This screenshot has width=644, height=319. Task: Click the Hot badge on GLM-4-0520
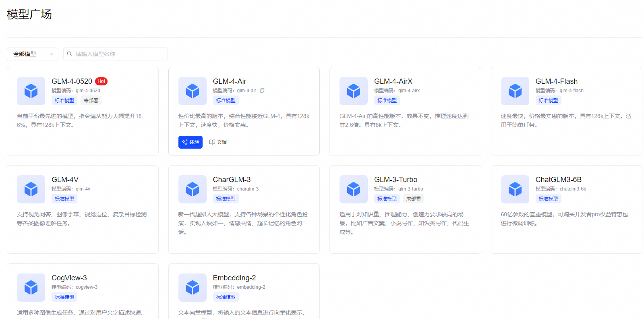pyautogui.click(x=101, y=81)
